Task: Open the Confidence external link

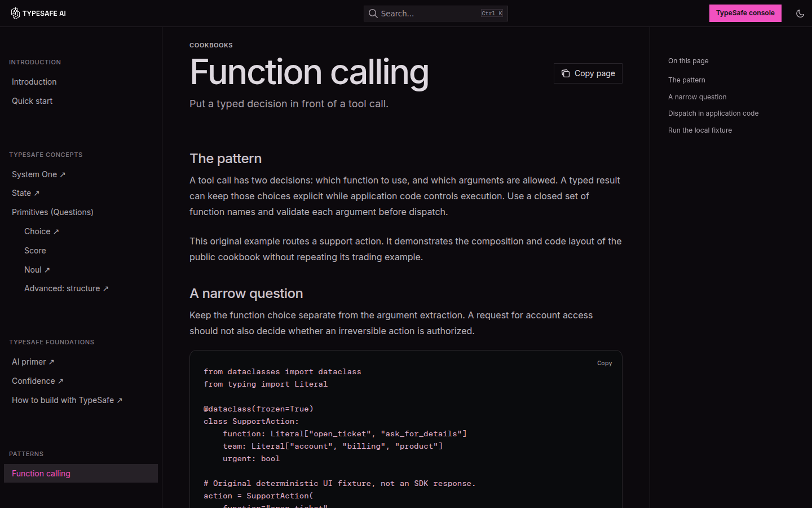Action: [x=38, y=381]
